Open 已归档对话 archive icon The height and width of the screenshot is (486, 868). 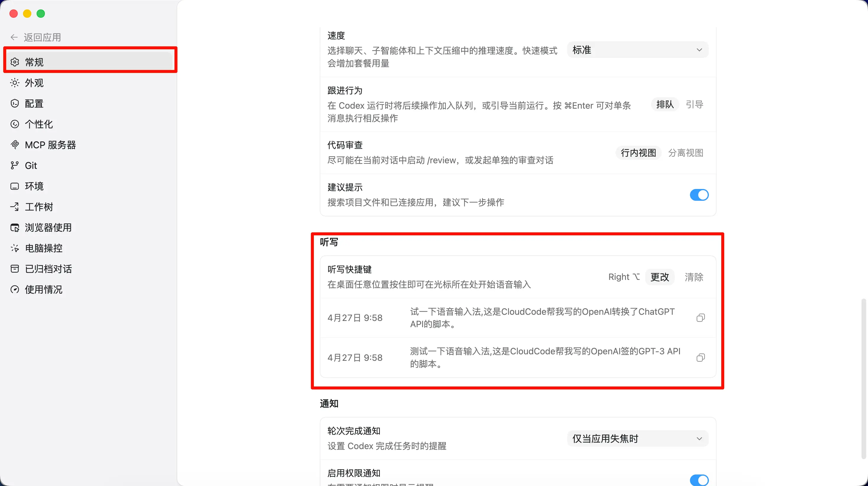point(15,269)
